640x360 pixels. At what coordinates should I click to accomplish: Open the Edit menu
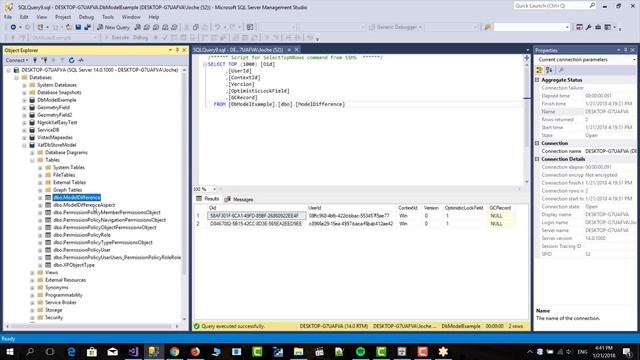click(x=24, y=17)
